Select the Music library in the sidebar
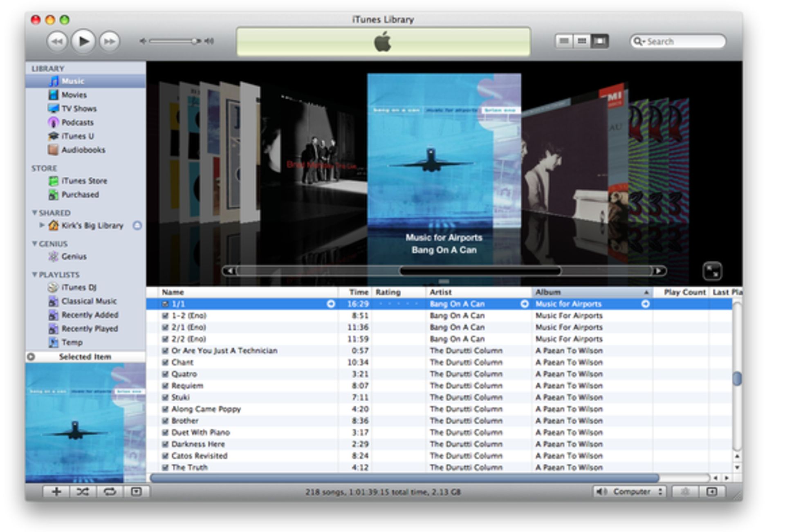 pos(74,81)
